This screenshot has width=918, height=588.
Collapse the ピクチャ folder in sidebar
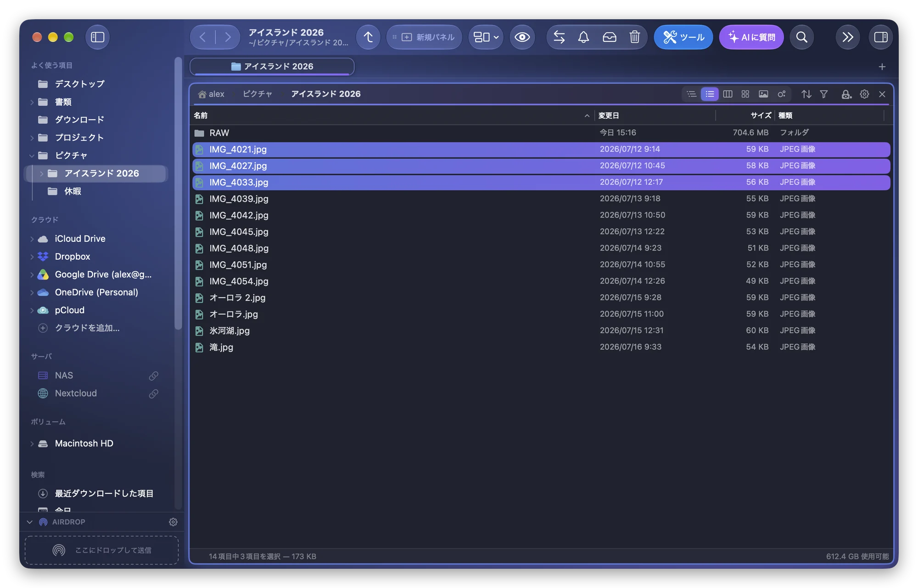(x=32, y=156)
